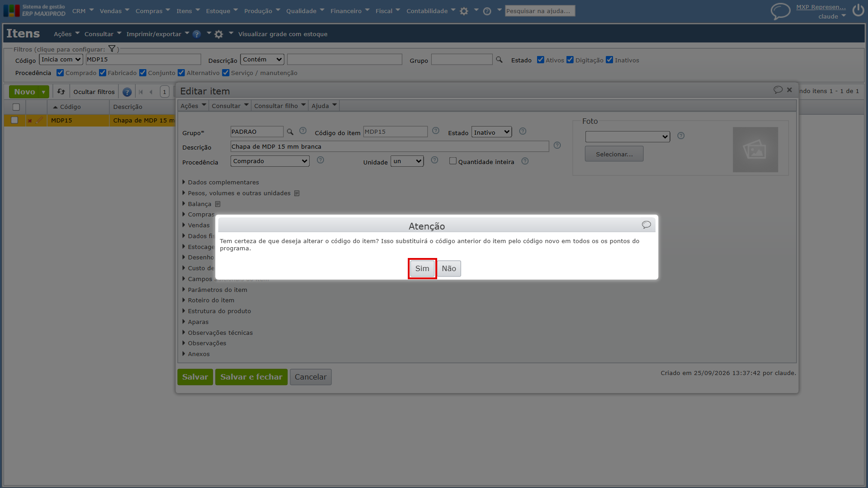
Task: Uncheck the Comprado procedência checkbox
Action: tap(60, 73)
